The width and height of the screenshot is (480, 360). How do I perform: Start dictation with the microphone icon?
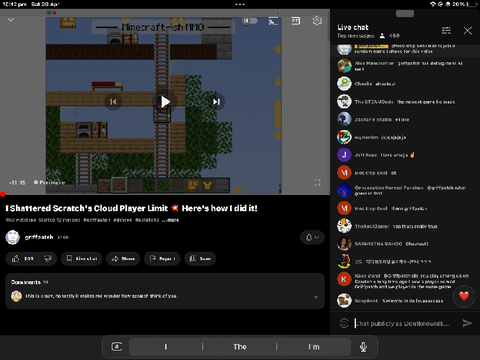(x=363, y=347)
